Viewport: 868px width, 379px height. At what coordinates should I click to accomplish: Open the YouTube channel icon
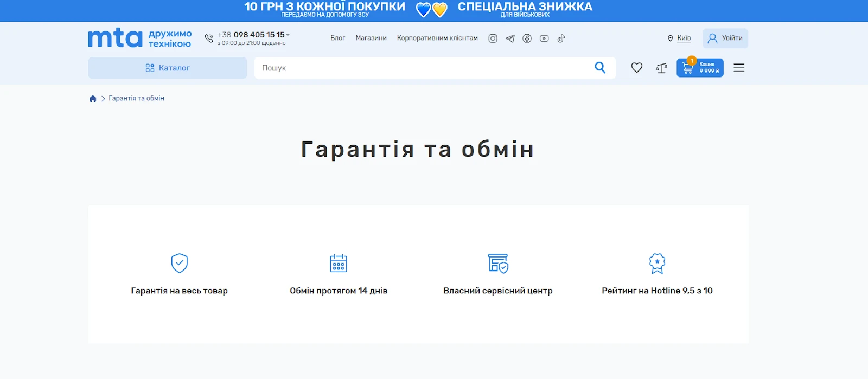544,38
